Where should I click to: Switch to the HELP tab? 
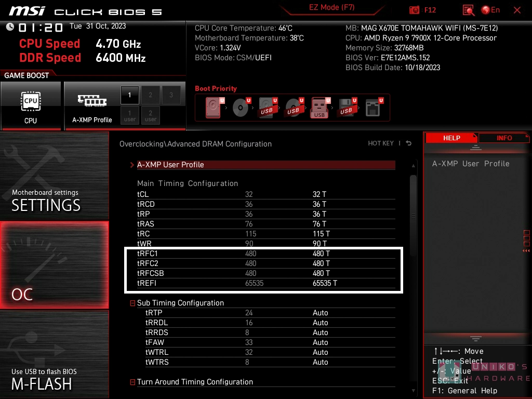point(451,138)
